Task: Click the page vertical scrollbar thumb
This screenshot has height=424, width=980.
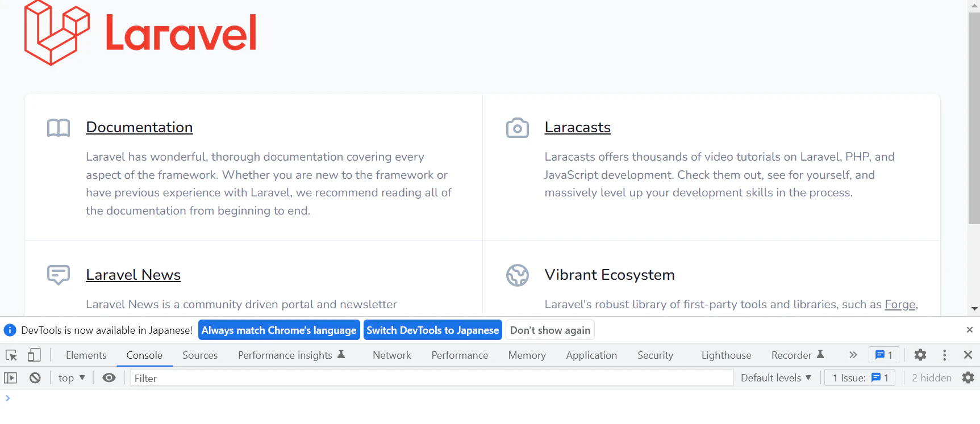Action: coord(974,118)
